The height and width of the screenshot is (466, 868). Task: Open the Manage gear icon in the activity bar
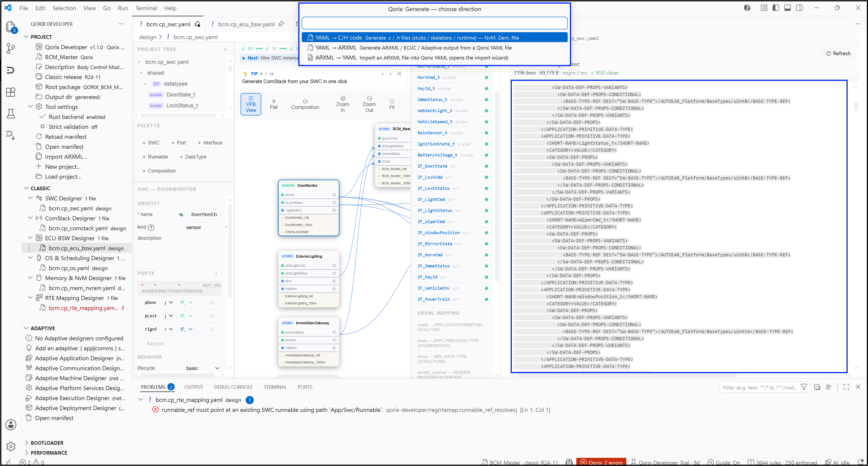tap(11, 446)
